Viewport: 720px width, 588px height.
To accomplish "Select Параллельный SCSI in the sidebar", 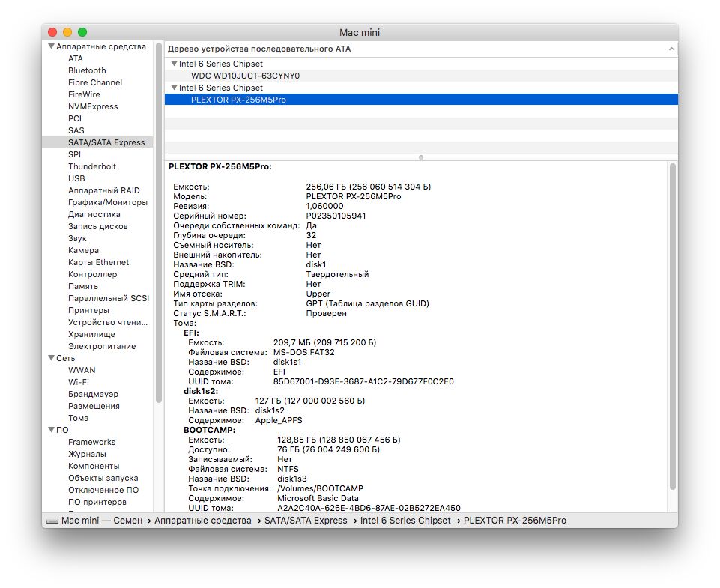I will point(109,298).
